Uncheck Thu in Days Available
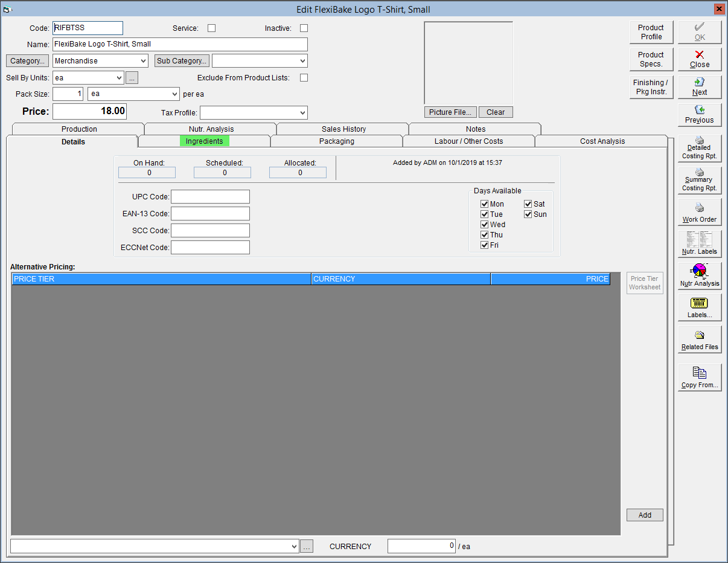728x563 pixels. [x=484, y=235]
